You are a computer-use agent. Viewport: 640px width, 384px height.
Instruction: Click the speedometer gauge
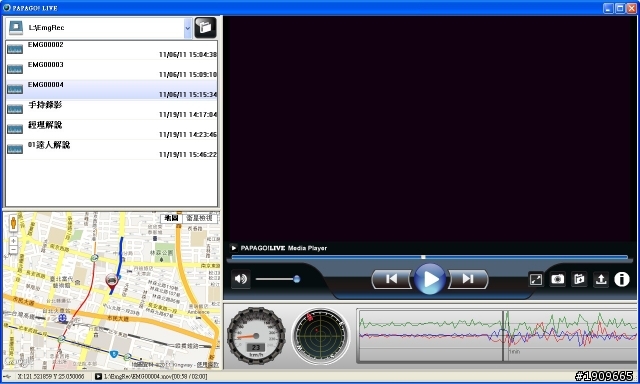point(256,336)
